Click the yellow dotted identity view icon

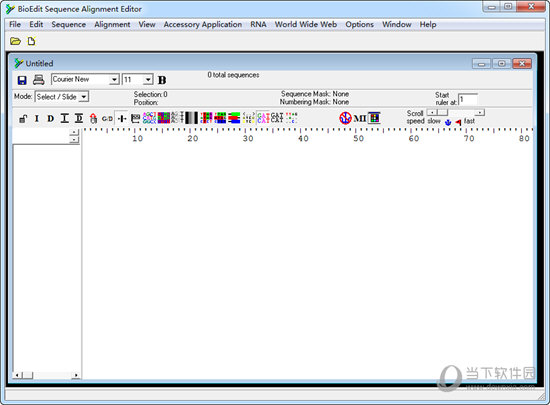click(249, 118)
